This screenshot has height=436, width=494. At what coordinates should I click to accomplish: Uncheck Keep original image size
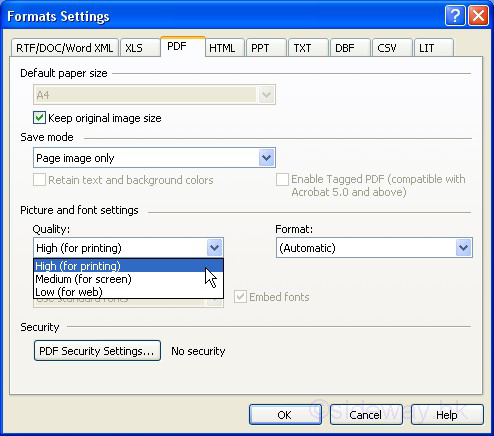(39, 118)
